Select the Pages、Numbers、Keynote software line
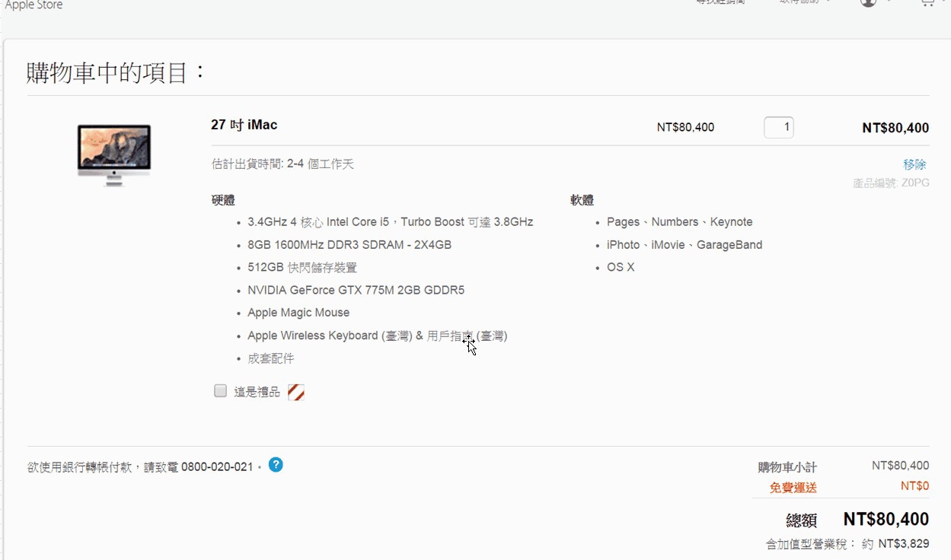Screen dimensions: 951x560 [x=679, y=222]
